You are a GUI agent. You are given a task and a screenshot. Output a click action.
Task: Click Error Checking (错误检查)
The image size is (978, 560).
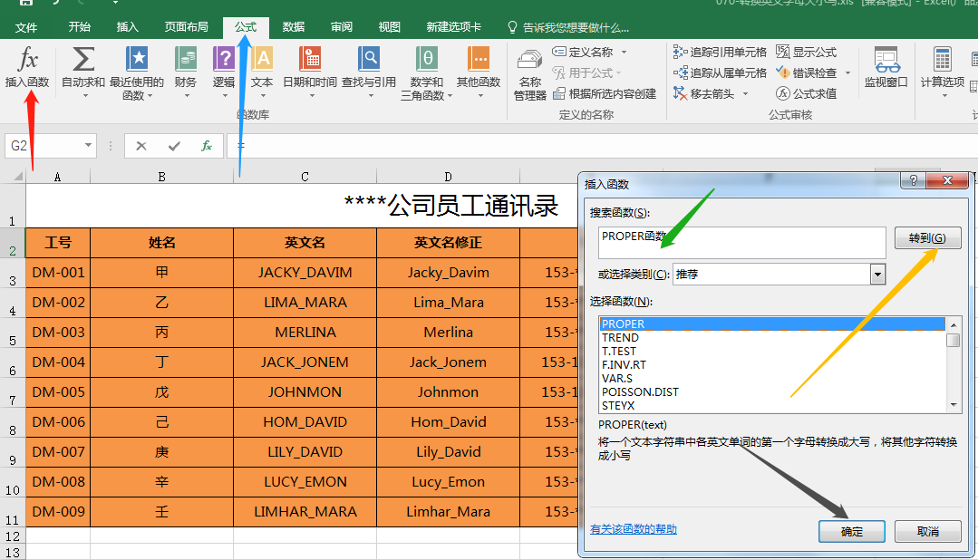coord(806,72)
